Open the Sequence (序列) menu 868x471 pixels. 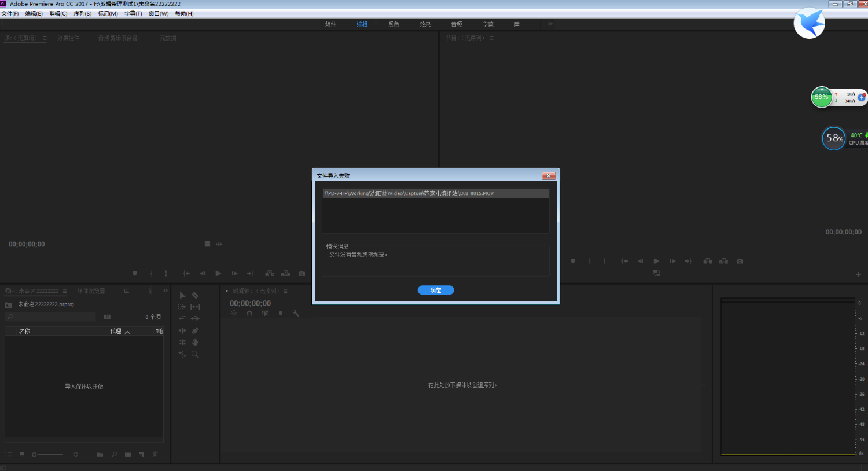click(83, 13)
